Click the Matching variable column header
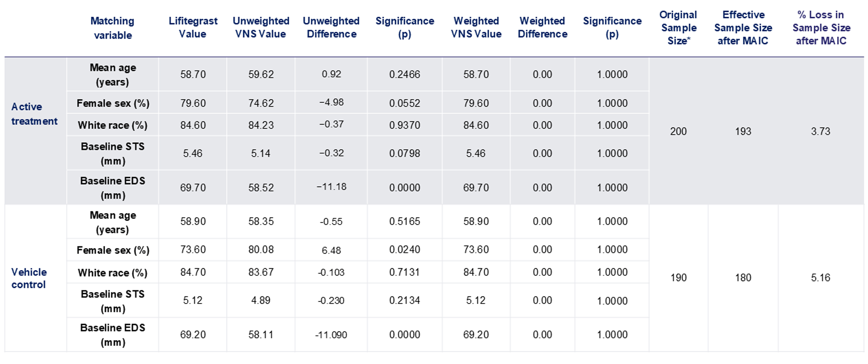Viewport: 868px width, 364px height. tap(113, 28)
